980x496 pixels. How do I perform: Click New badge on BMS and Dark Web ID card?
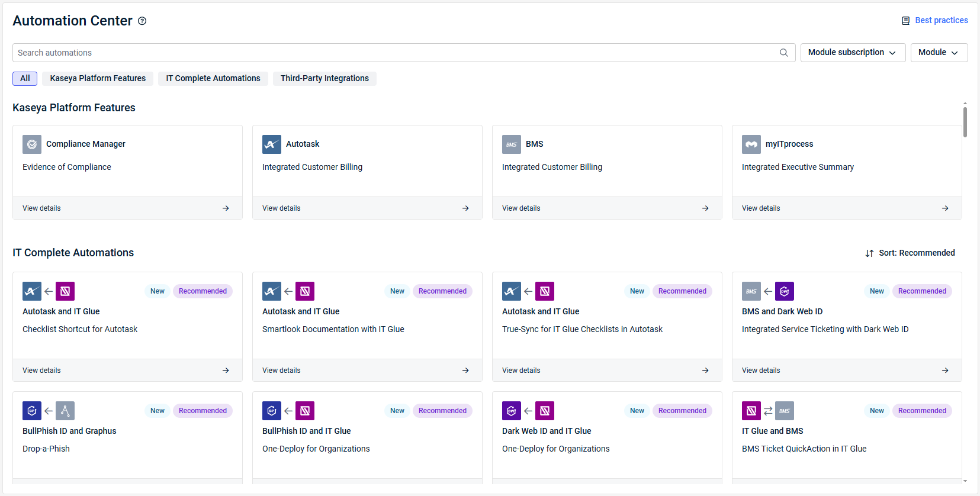[x=876, y=291]
